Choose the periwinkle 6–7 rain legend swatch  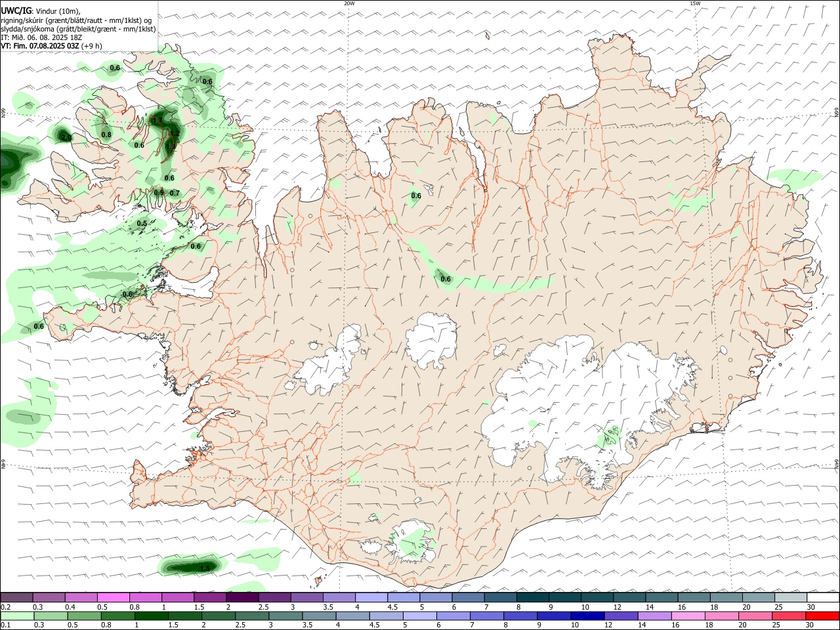(453, 616)
